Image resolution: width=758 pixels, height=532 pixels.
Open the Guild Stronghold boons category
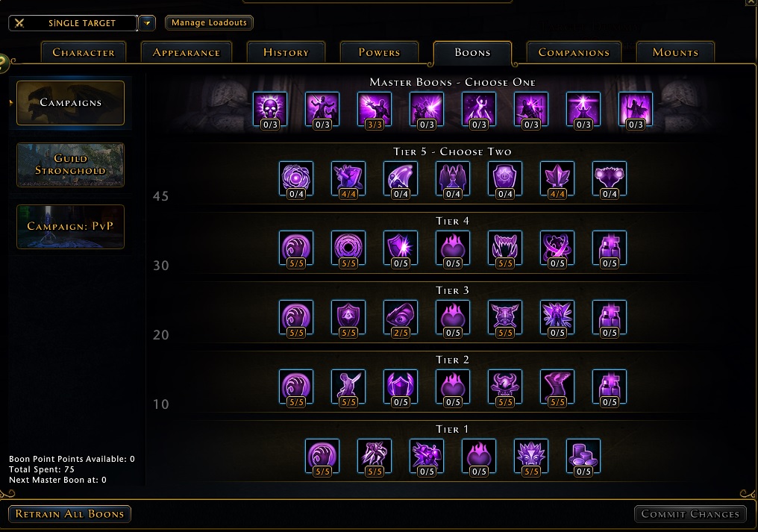coord(71,165)
